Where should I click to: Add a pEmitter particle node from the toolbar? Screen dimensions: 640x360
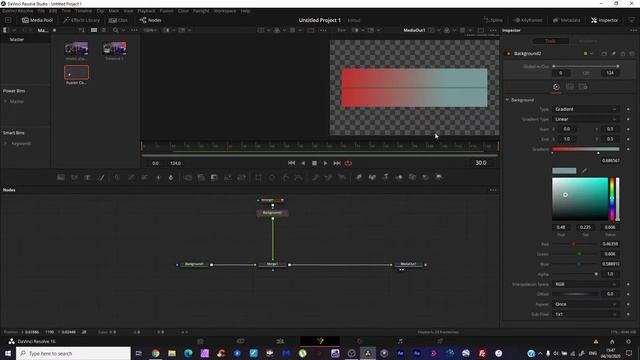(x=316, y=177)
